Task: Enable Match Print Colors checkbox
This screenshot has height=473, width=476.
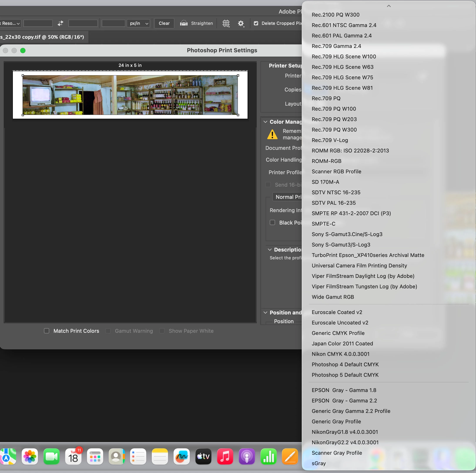Action: click(47, 331)
